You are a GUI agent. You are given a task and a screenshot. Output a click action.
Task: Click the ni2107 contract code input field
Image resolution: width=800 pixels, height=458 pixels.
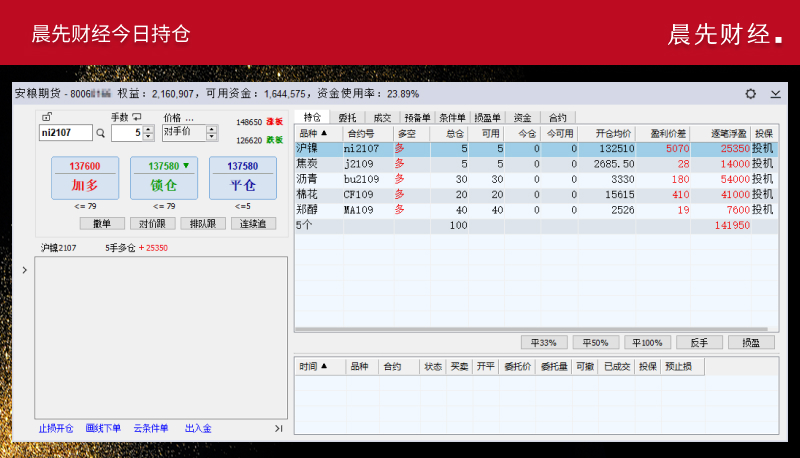point(65,132)
